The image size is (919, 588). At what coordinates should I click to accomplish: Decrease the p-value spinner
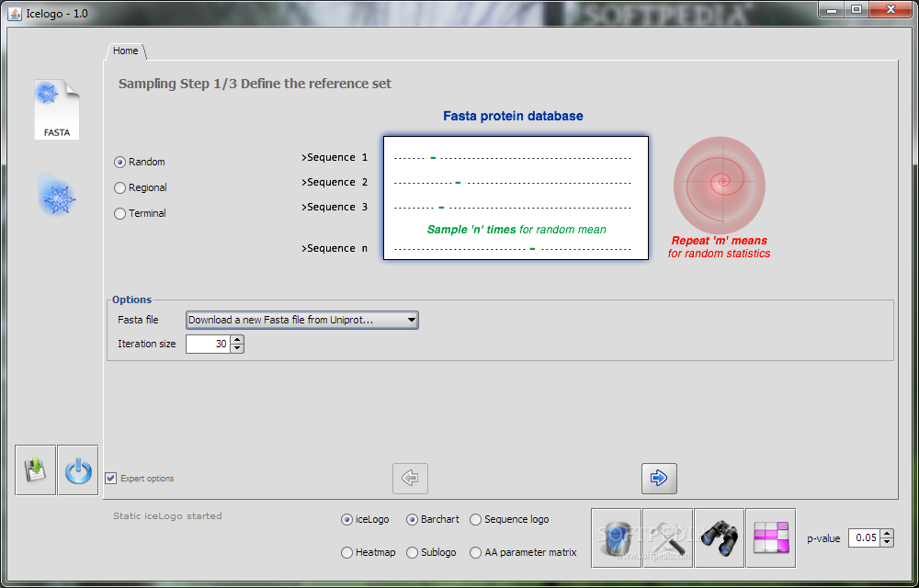tap(887, 542)
